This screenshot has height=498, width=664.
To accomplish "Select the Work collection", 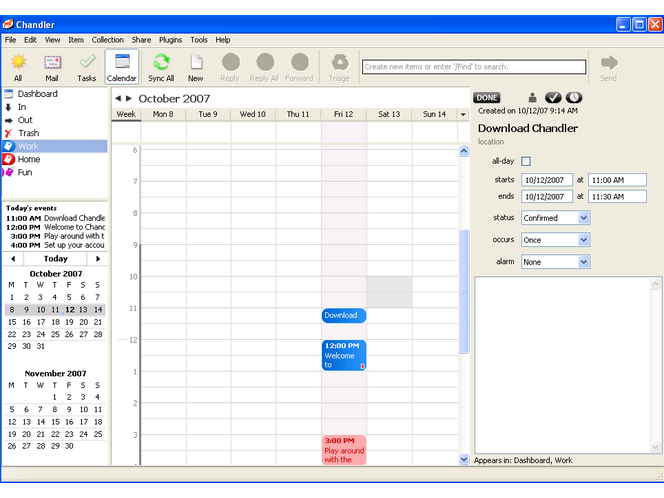I will [55, 146].
